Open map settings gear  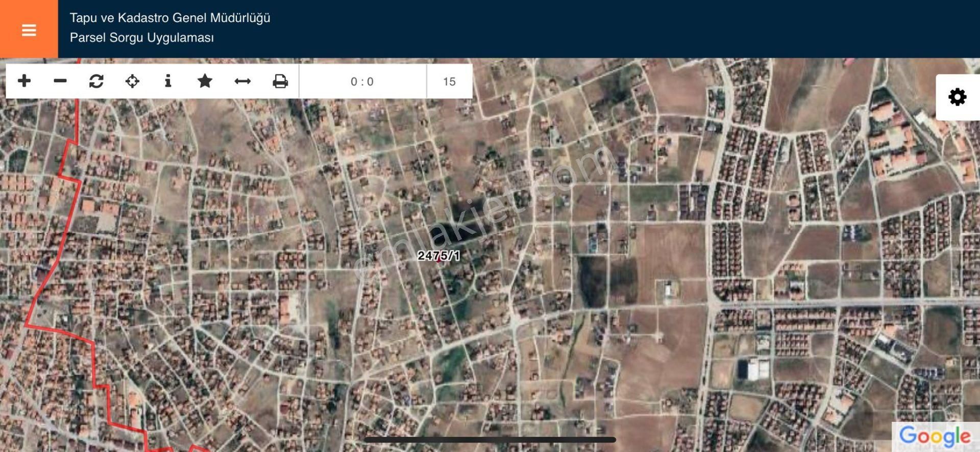(958, 97)
